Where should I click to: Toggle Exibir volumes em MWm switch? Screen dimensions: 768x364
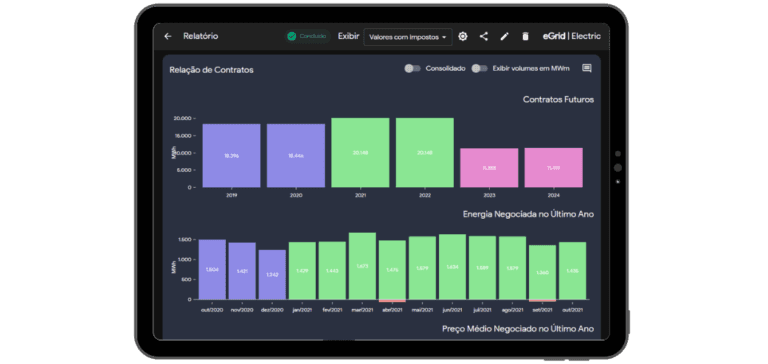[480, 69]
